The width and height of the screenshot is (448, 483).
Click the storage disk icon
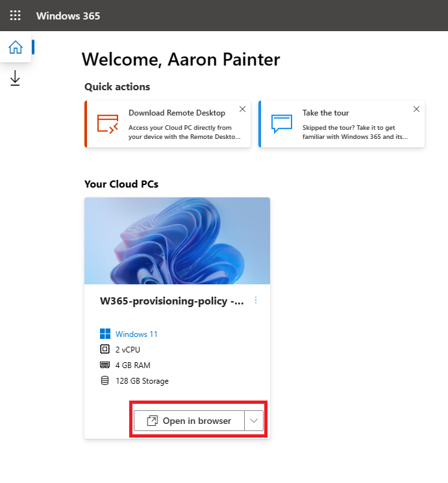tap(105, 380)
